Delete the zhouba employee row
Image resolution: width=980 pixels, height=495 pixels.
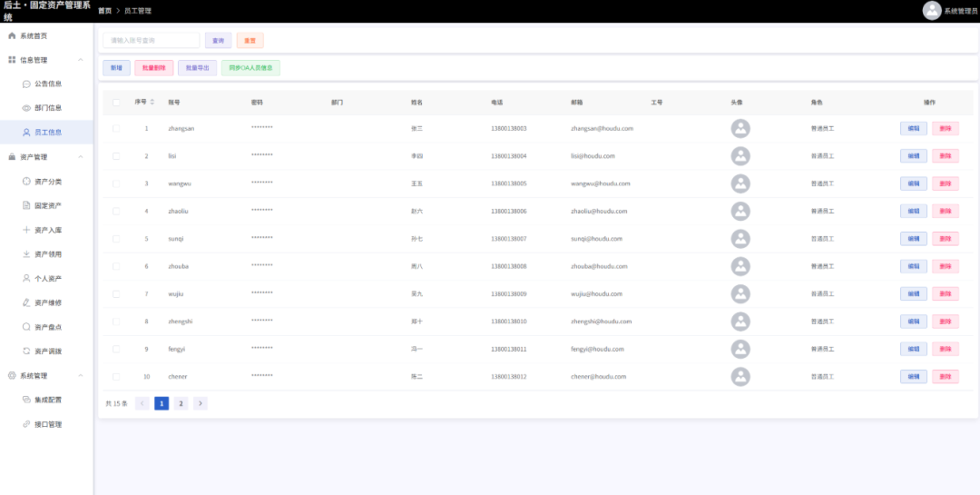[945, 266]
